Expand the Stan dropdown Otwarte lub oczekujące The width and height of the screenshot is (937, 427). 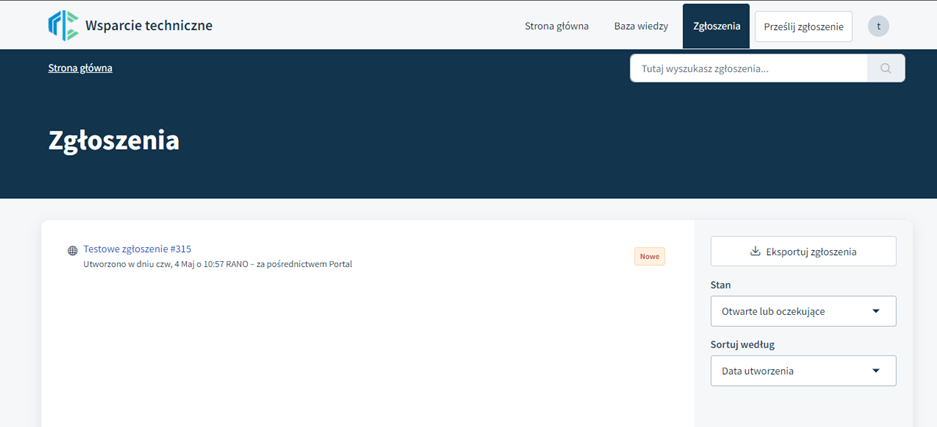pos(803,311)
